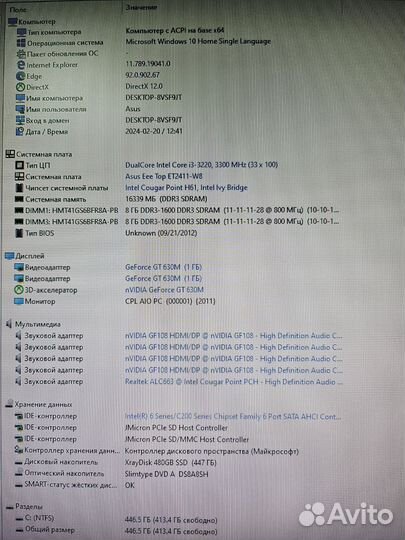Open the nVIDIA GeForce GT 630M link
Viewport: 405px width, 540px height.
coord(164,290)
